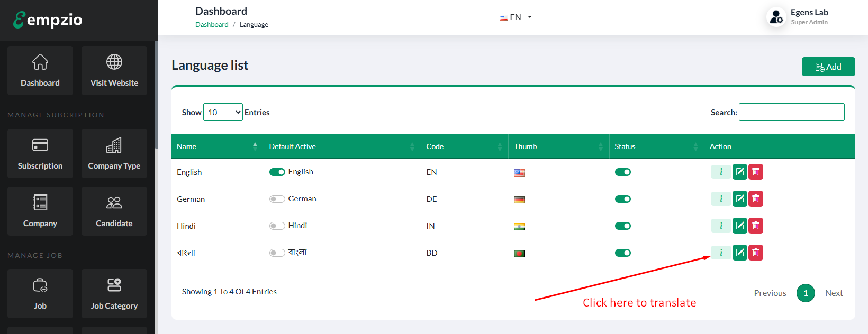This screenshot has width=868, height=334.
Task: Click the Search input field
Action: click(x=791, y=112)
